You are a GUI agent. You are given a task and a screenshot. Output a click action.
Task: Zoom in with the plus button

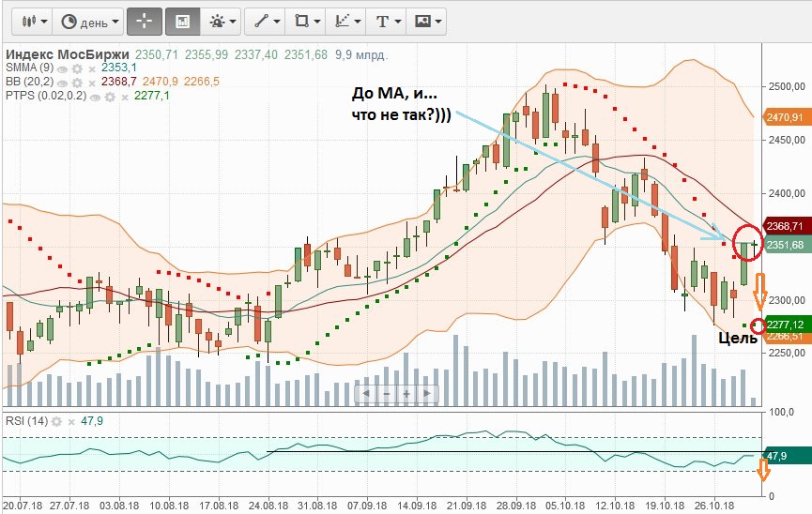tap(406, 394)
